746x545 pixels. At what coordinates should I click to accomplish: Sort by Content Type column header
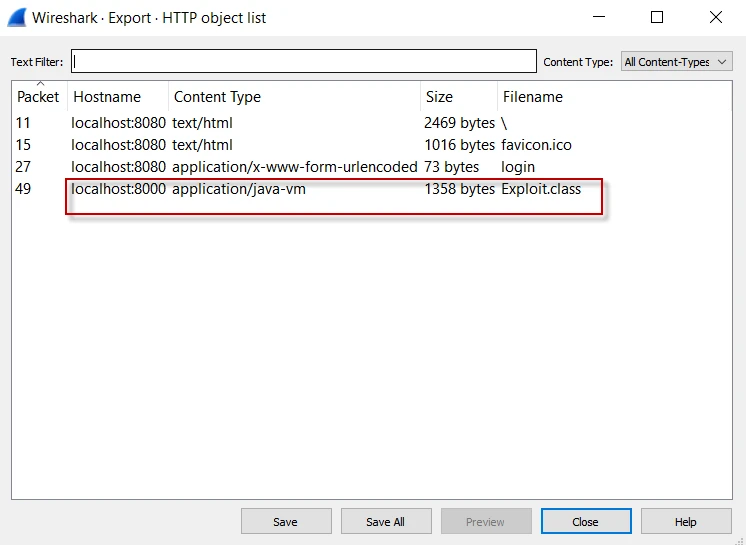click(217, 97)
